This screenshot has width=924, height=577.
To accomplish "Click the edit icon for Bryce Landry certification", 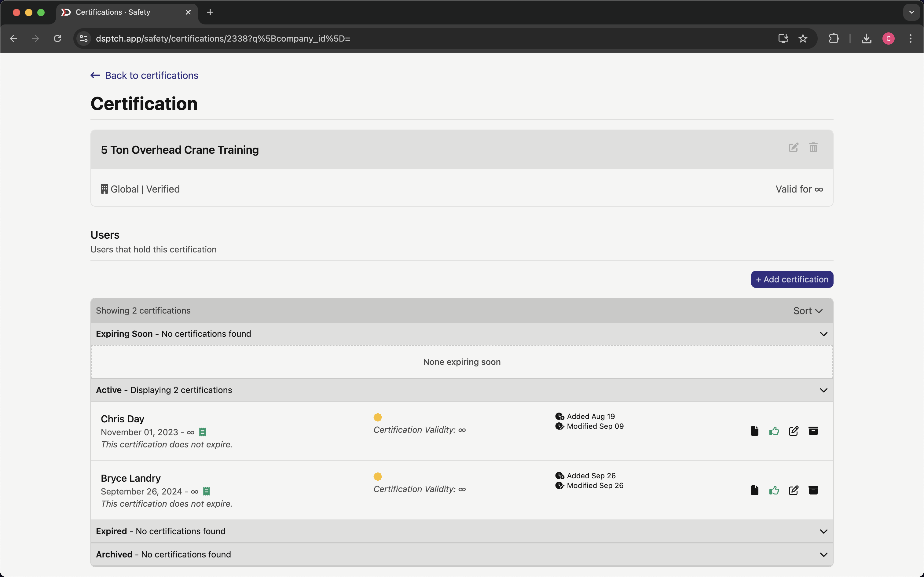I will click(x=793, y=490).
